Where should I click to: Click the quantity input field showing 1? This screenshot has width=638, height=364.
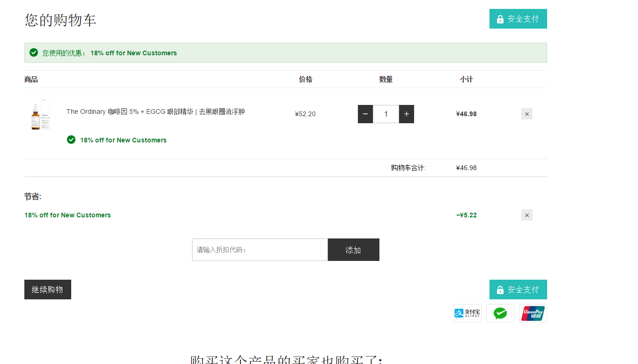pyautogui.click(x=386, y=114)
